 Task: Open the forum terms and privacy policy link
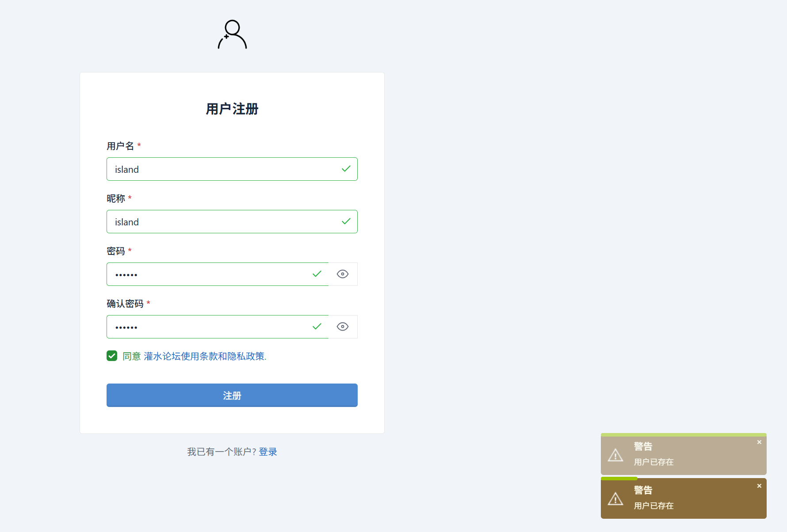(x=205, y=356)
